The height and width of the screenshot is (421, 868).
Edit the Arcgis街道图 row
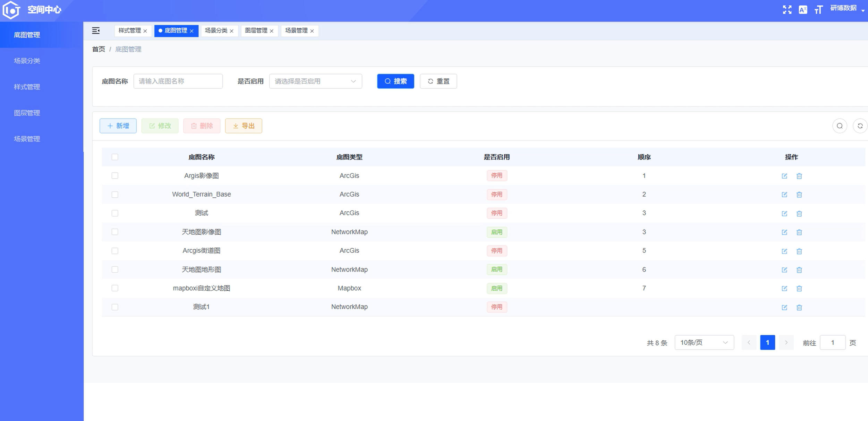tap(784, 251)
